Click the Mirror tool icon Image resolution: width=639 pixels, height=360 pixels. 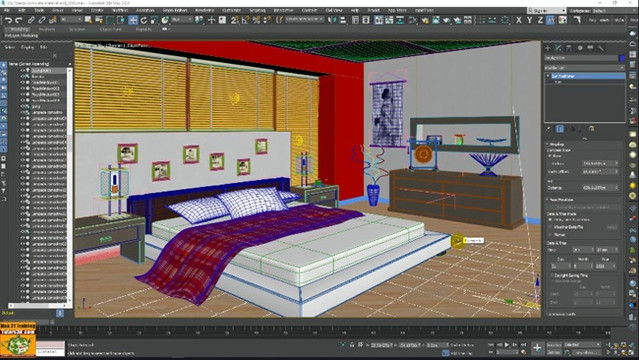click(333, 20)
